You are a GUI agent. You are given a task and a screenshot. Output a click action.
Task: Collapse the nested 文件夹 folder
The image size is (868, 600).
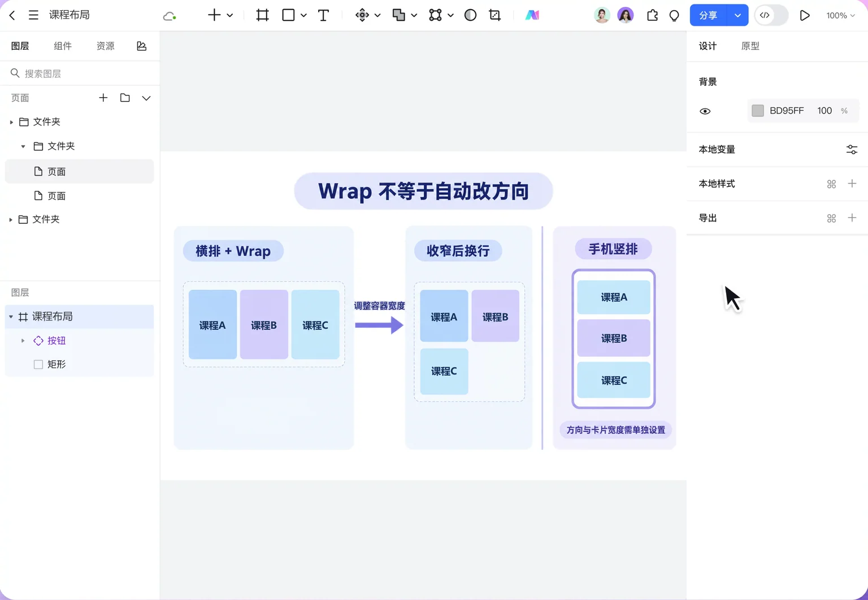click(23, 146)
